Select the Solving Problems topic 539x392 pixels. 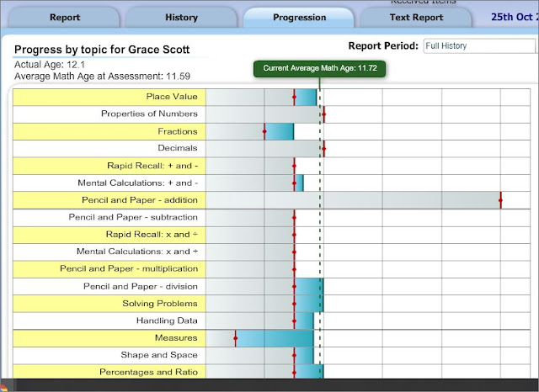(x=160, y=304)
